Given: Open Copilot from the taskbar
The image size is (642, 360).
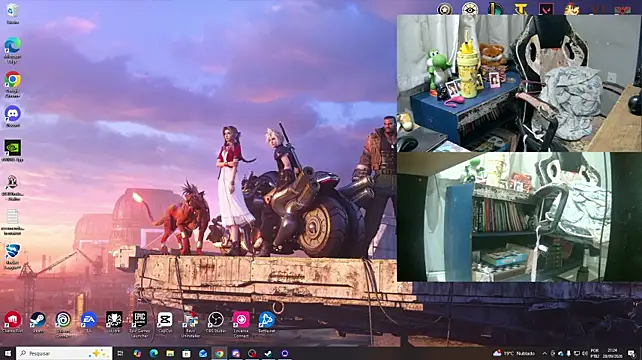Looking at the screenshot, I should (x=137, y=353).
